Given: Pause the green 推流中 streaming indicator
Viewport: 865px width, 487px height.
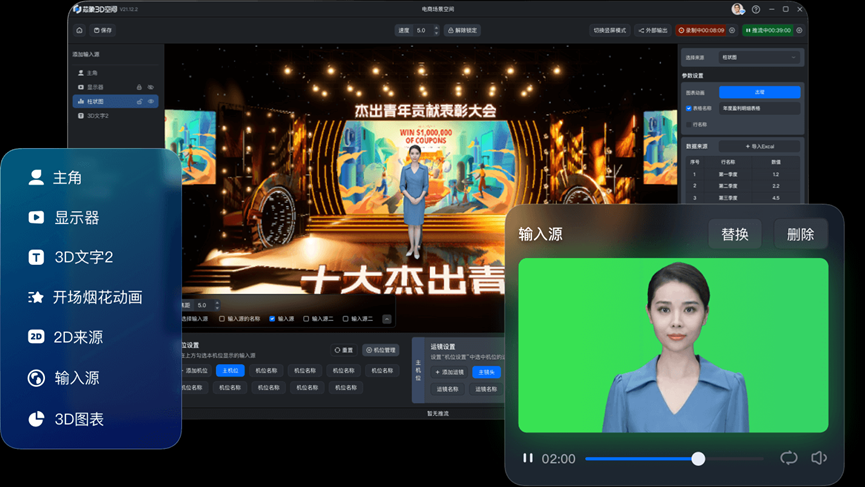Looking at the screenshot, I should click(768, 30).
